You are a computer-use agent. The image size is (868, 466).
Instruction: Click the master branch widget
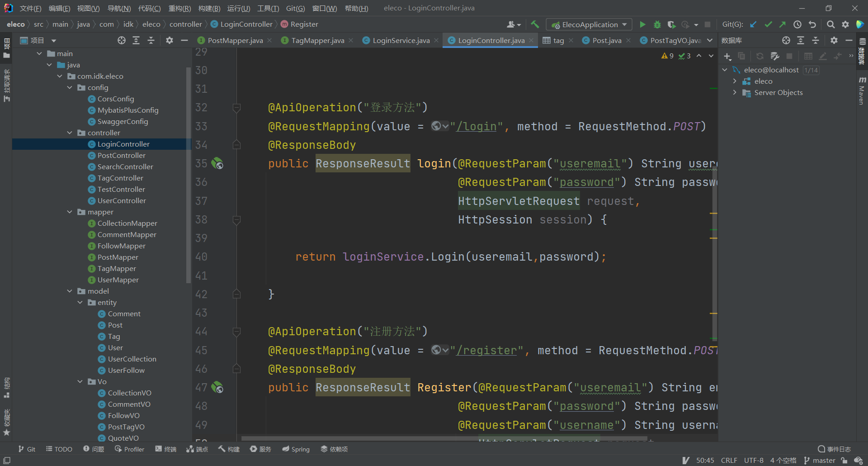coord(819,460)
